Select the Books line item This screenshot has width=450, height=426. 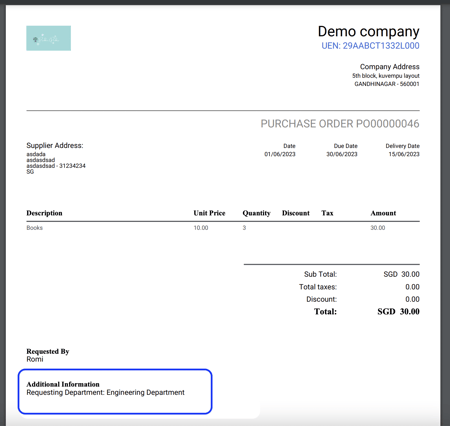tap(35, 228)
